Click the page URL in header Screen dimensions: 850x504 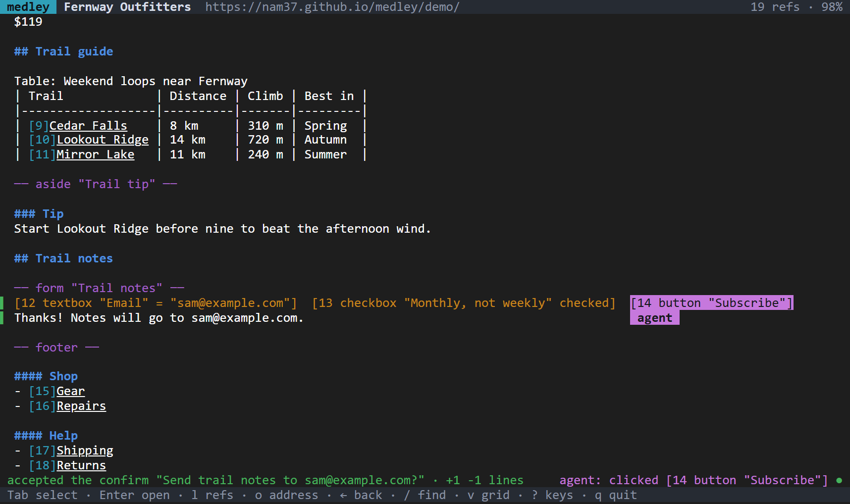332,7
